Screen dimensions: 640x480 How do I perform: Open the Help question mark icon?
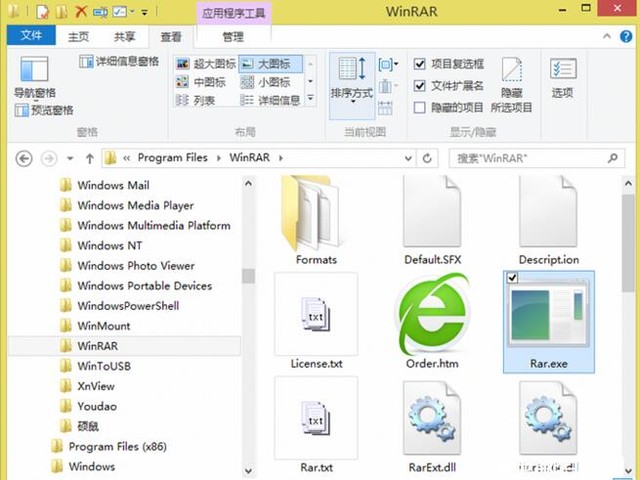coord(626,37)
